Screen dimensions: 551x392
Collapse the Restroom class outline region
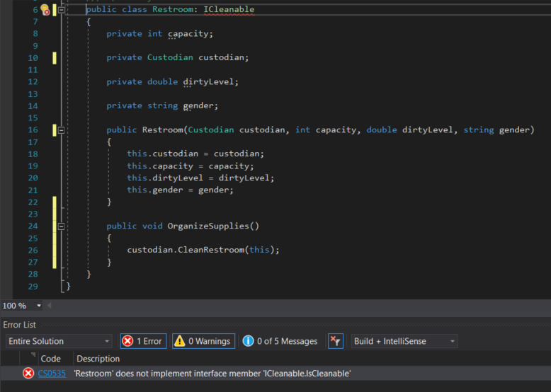[62, 10]
